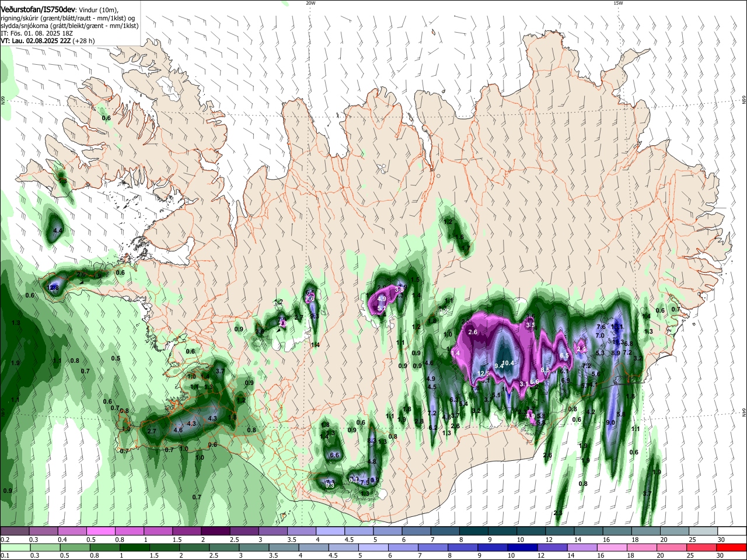Click the '7.6' precipitation value
The width and height of the screenshot is (747, 560).
coord(601,327)
